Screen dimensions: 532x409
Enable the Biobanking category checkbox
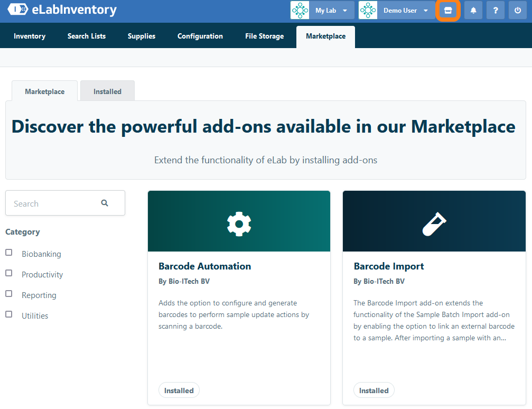[9, 253]
